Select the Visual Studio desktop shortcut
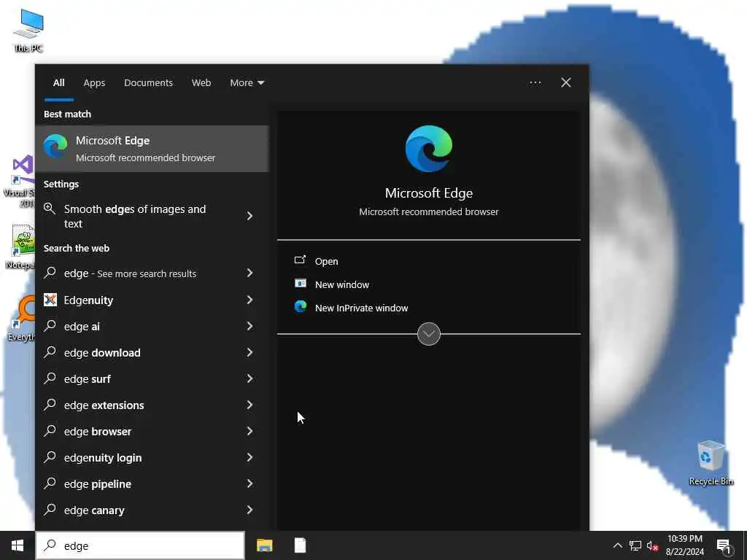The height and width of the screenshot is (560, 747). pos(19,181)
